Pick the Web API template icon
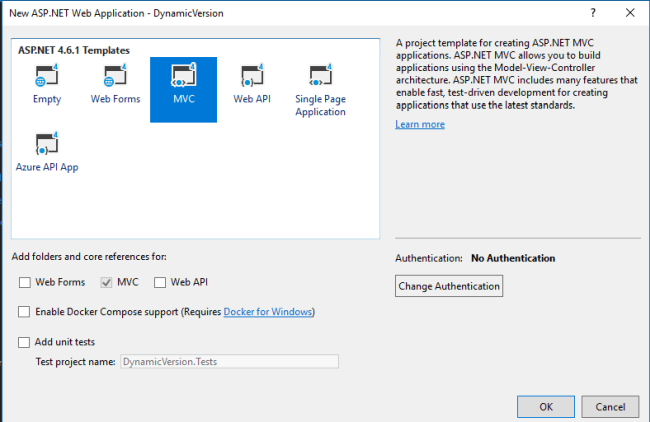The image size is (650, 422). point(252,75)
